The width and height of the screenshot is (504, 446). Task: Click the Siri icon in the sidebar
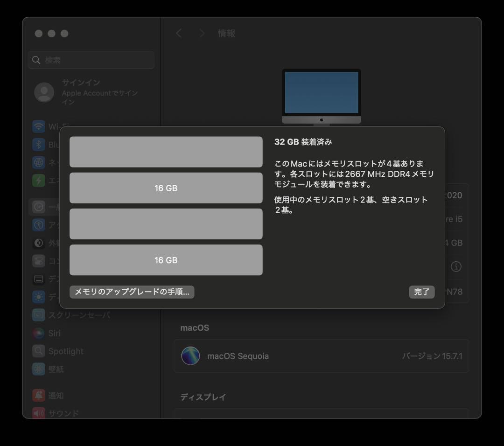pyautogui.click(x=38, y=333)
